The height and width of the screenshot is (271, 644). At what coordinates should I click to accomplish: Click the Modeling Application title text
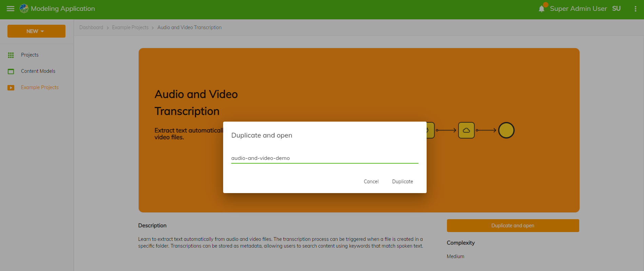[63, 9]
